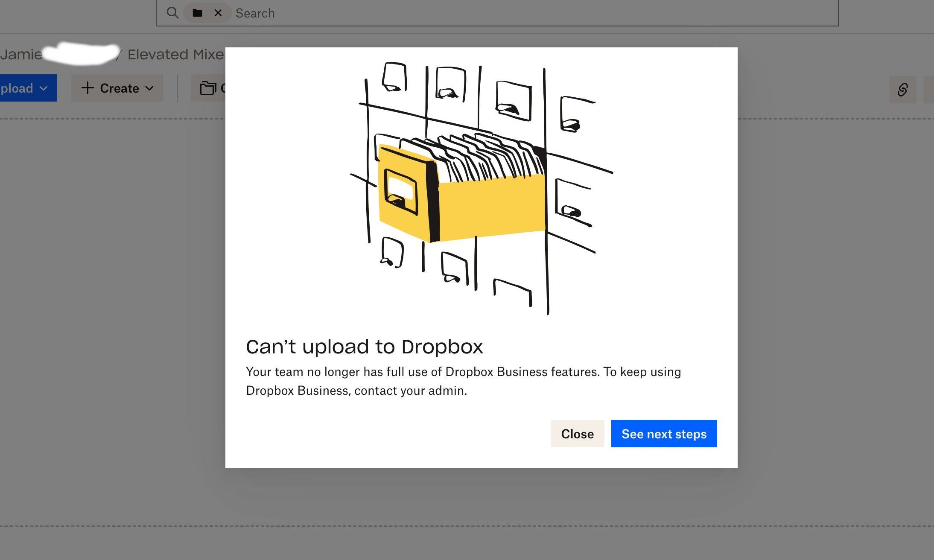Remove the folder filter chip with X
This screenshot has height=560, width=934.
218,13
